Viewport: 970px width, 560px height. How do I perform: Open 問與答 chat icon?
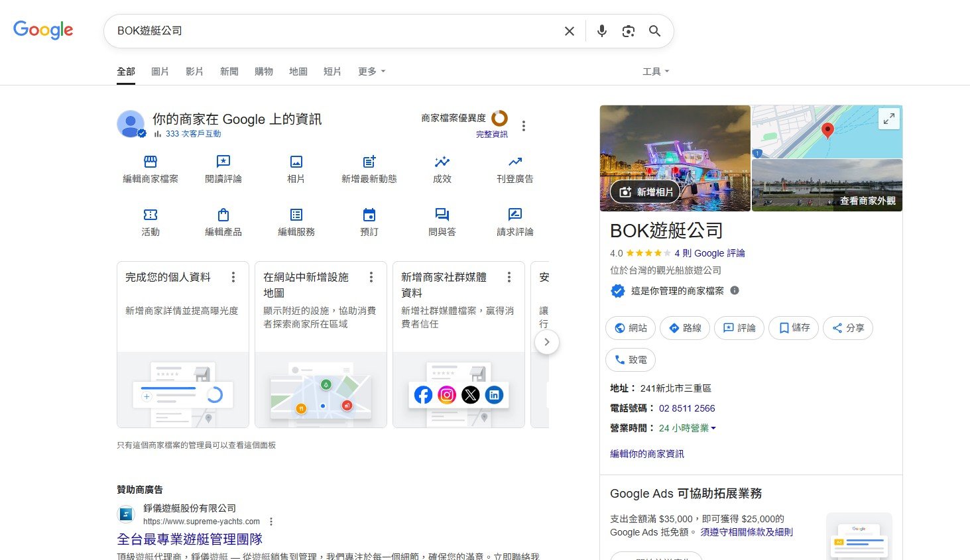click(x=442, y=215)
